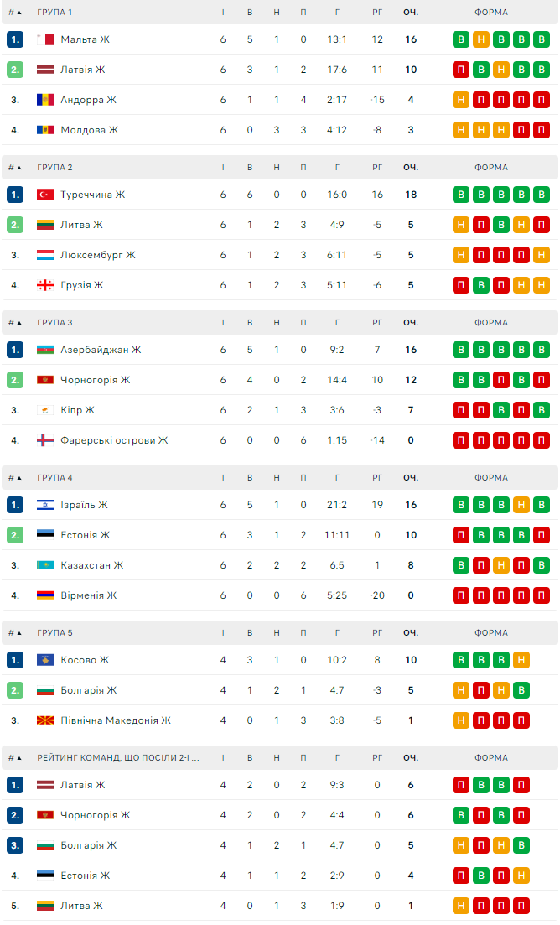
Task: Click Kosovo's orange Н form badge
Action: 521,660
